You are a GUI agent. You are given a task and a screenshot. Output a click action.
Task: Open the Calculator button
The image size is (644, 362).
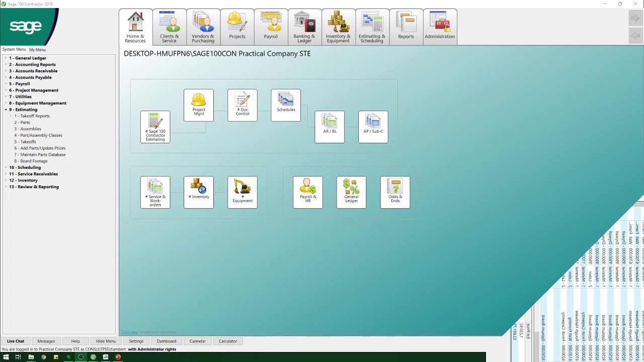coord(228,341)
